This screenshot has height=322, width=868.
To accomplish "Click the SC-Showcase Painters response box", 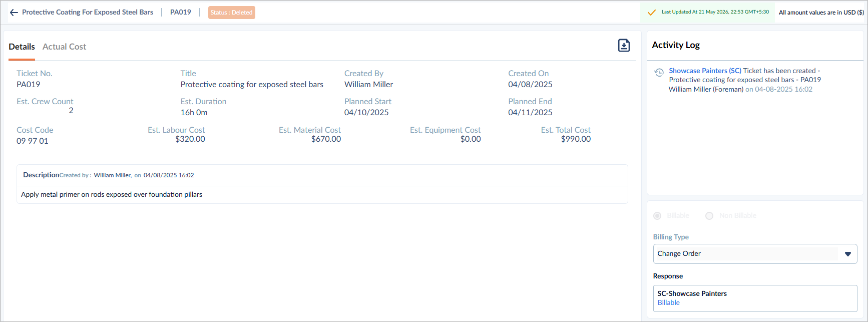I will pyautogui.click(x=755, y=298).
